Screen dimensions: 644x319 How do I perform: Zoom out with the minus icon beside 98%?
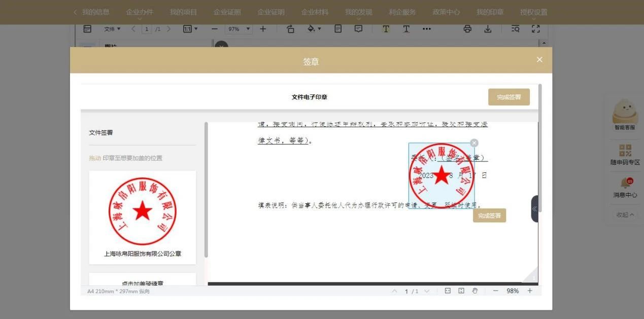pyautogui.click(x=495, y=291)
